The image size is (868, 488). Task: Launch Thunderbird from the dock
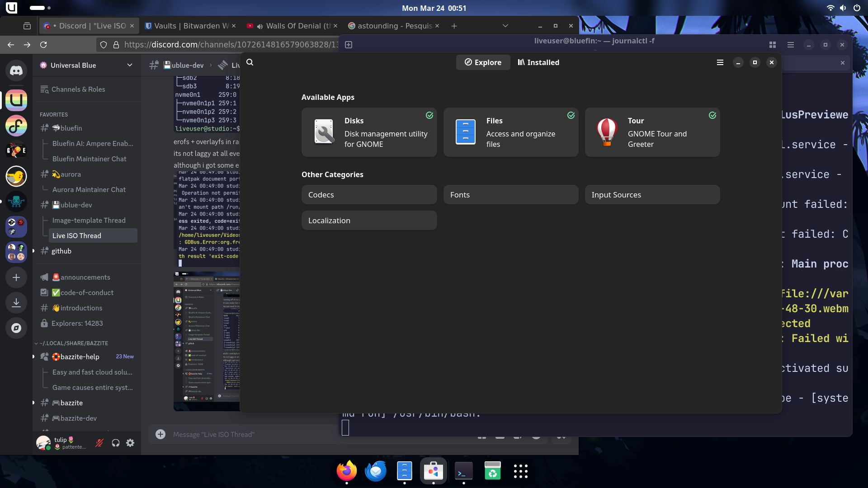point(375,471)
